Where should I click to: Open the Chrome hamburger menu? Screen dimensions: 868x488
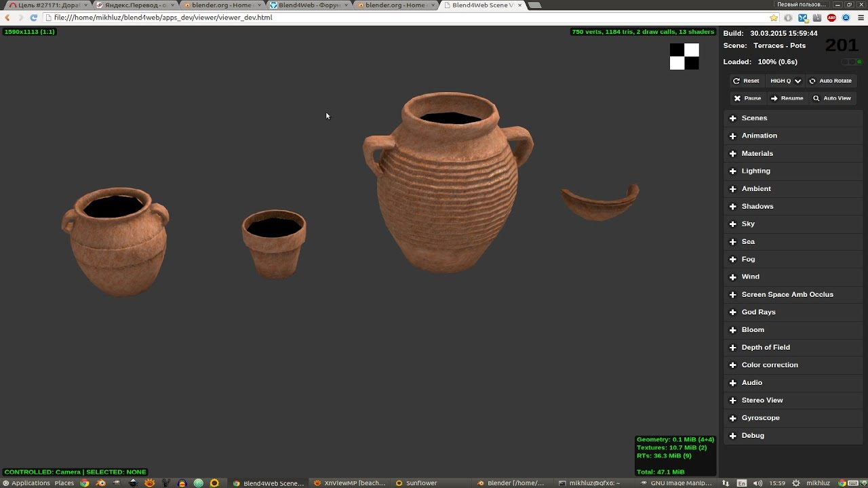(x=861, y=18)
